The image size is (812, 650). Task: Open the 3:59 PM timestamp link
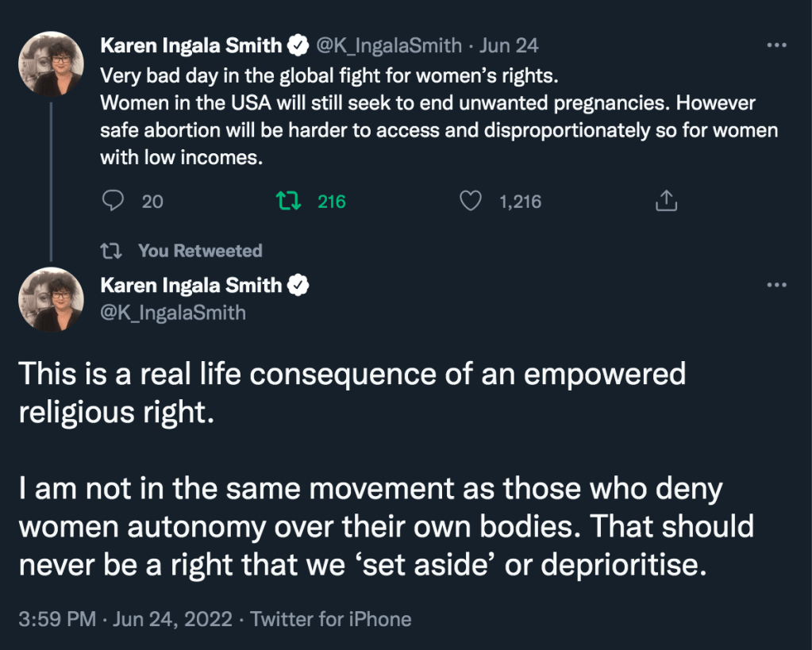[57, 619]
